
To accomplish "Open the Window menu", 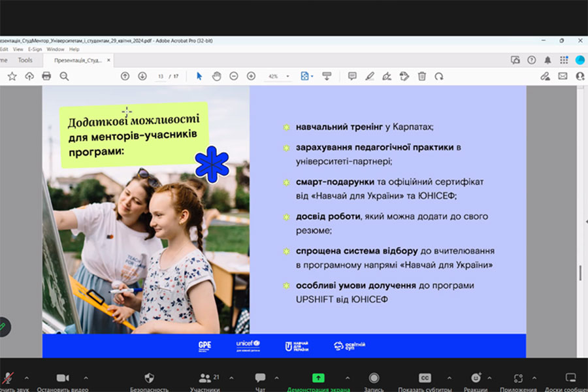I will pyautogui.click(x=56, y=49).
